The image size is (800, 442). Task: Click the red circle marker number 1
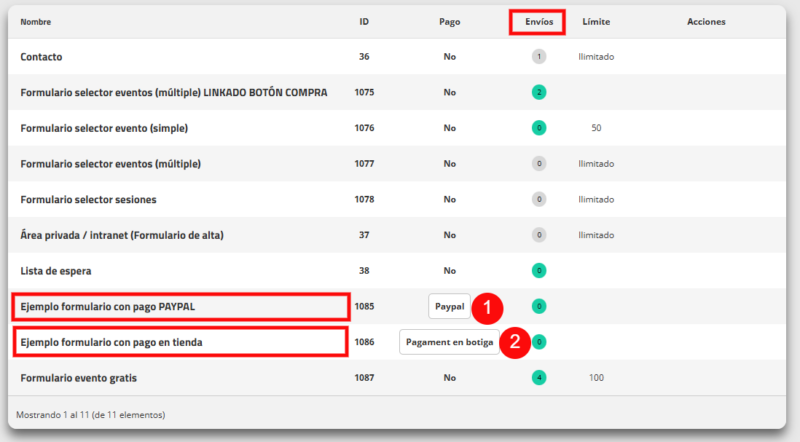487,308
